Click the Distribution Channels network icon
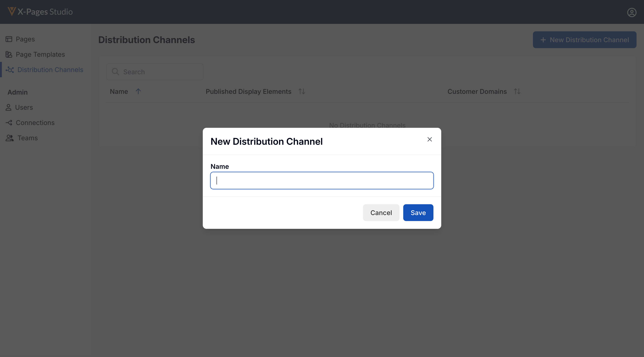Viewport: 644px width, 357px height. 10,70
